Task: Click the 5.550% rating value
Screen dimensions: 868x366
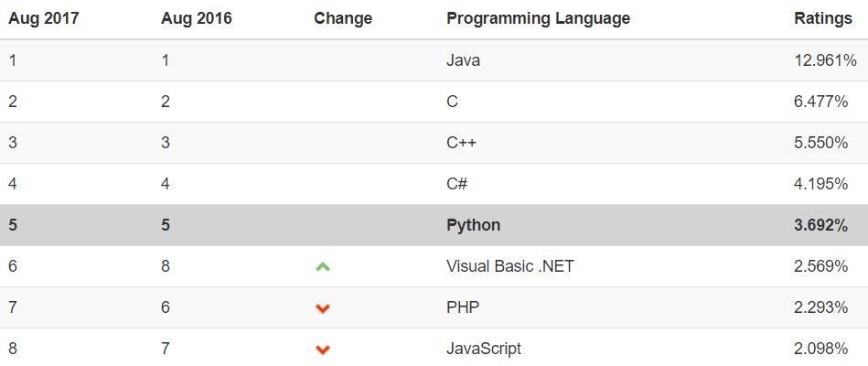Action: tap(821, 143)
